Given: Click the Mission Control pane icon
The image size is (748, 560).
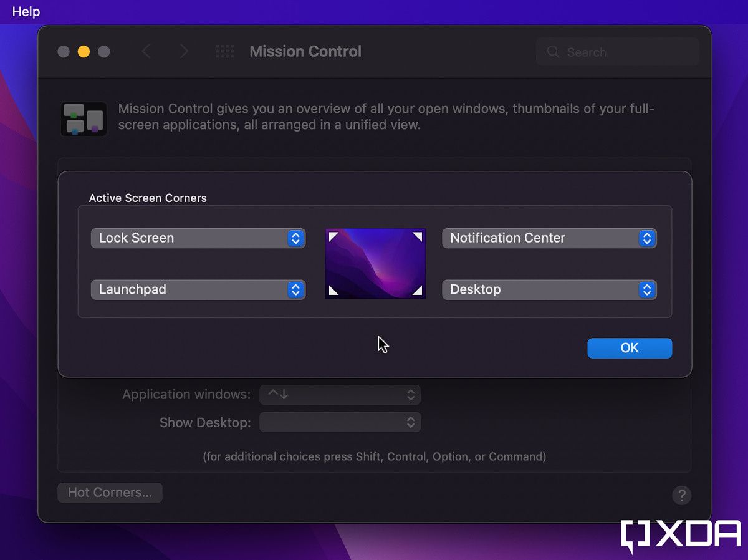Looking at the screenshot, I should pos(84,119).
